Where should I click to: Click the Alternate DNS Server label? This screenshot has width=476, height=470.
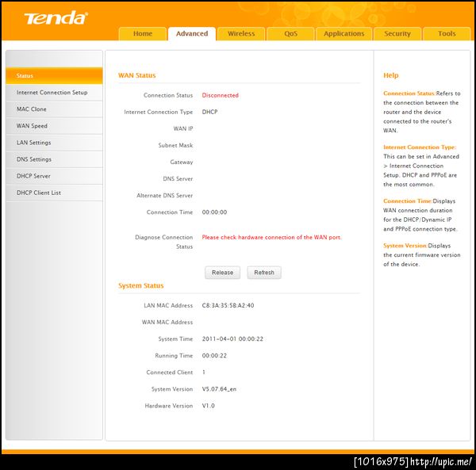(x=165, y=196)
